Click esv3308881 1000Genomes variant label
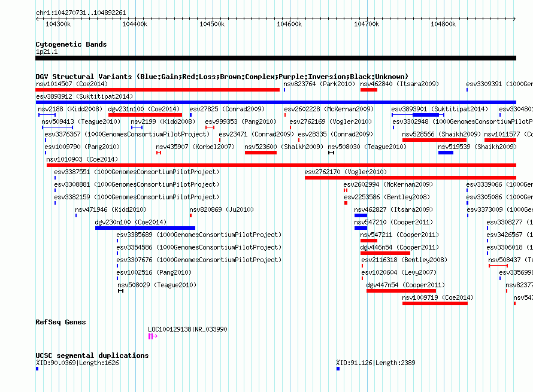The image size is (533, 392). click(137, 184)
